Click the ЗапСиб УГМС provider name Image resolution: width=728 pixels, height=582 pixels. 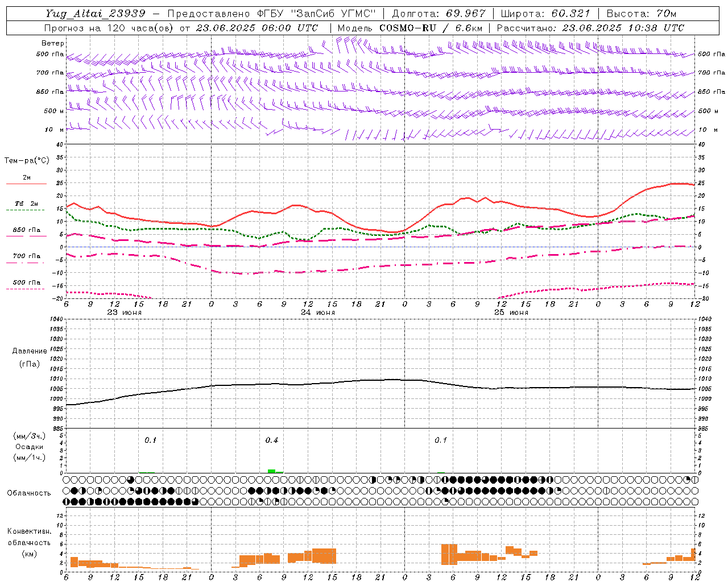point(333,14)
